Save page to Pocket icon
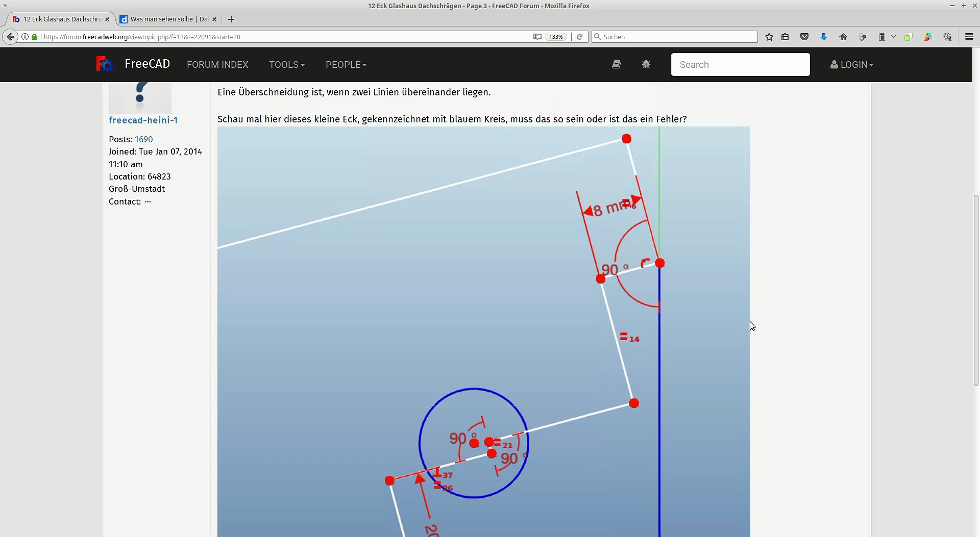 coord(804,37)
